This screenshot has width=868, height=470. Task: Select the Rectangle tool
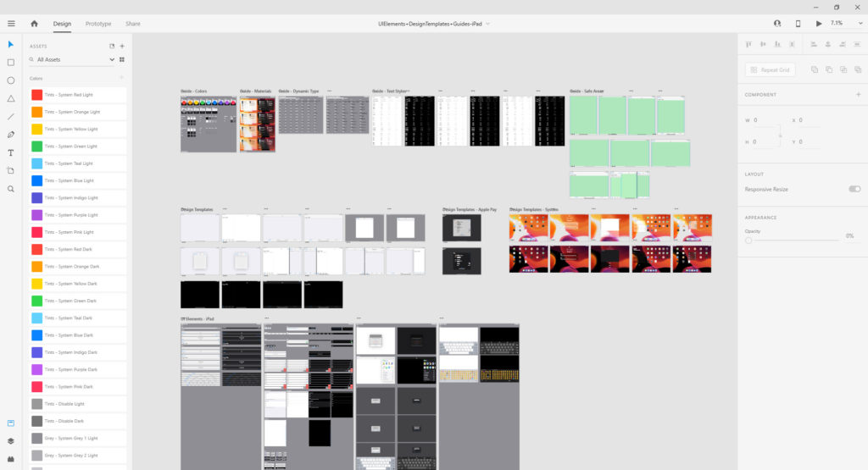[x=11, y=62]
